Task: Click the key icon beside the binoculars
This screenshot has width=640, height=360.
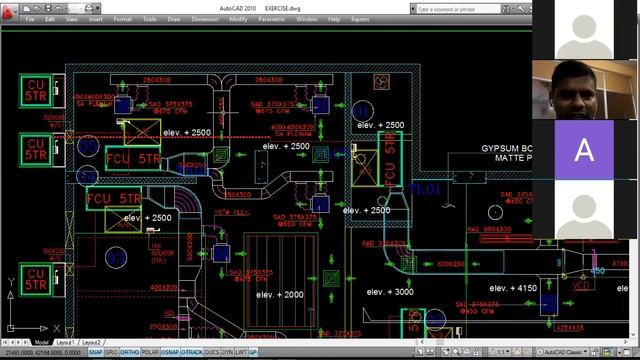Action: click(x=521, y=9)
